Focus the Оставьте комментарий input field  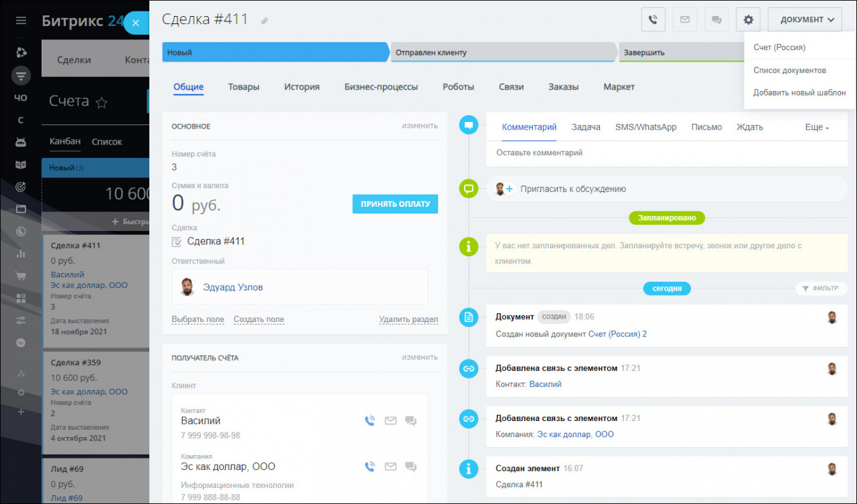coord(667,153)
